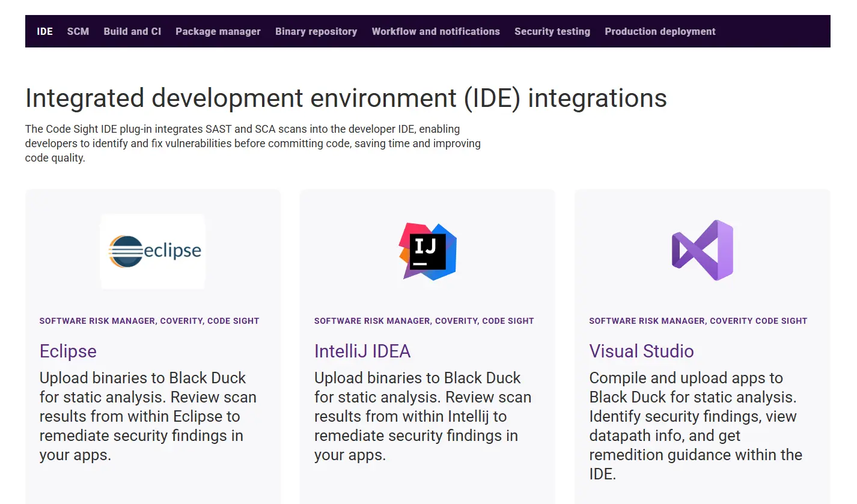Screen dimensions: 857x504
Task: Click 'SOFTWARE RISK MANAGER, COVERITY CODE SIGHT' label
Action: click(698, 321)
